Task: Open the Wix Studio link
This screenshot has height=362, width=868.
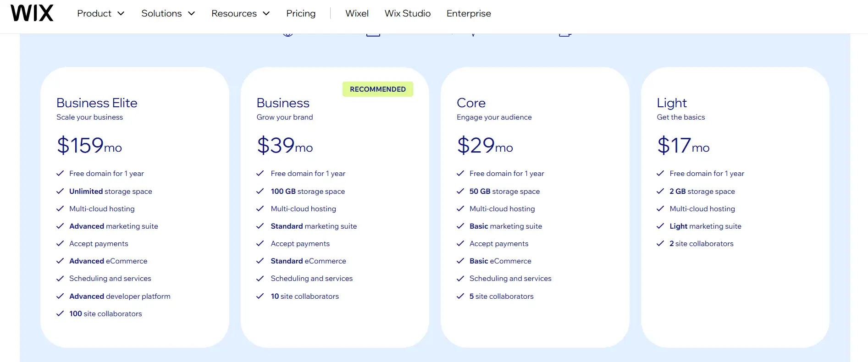Action: [x=408, y=13]
